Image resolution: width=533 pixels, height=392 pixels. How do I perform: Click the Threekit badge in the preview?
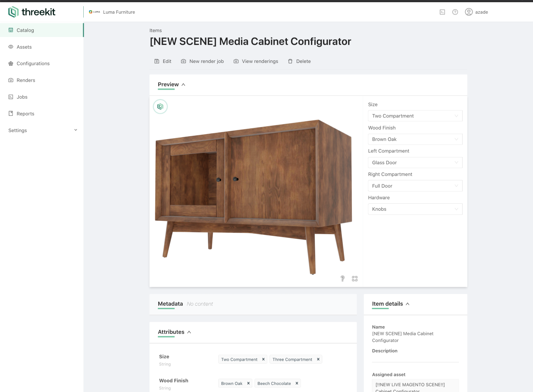tap(160, 107)
